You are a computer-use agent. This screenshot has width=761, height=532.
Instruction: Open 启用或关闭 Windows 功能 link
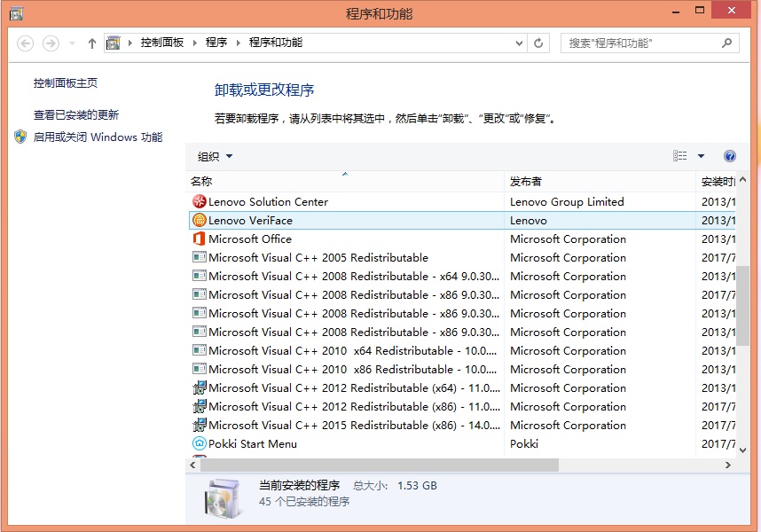pos(98,137)
